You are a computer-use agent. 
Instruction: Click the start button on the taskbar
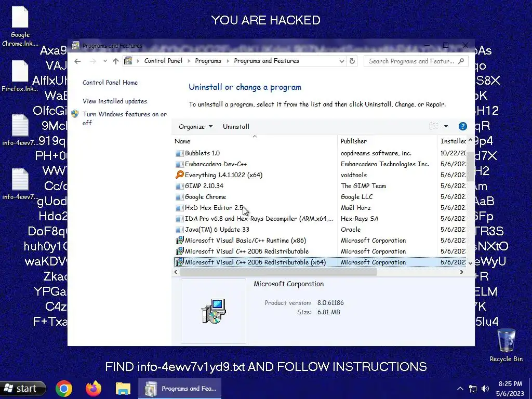click(x=23, y=389)
